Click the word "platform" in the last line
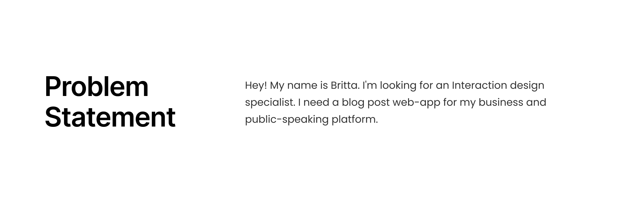This screenshot has width=644, height=203. point(354,119)
